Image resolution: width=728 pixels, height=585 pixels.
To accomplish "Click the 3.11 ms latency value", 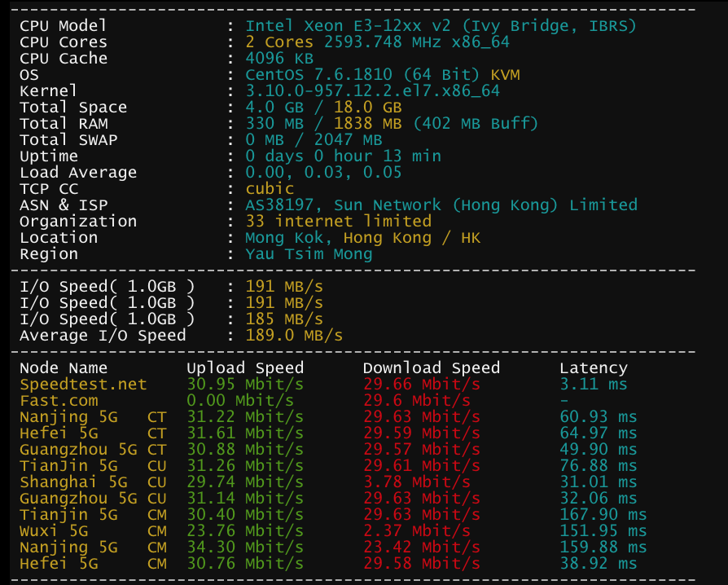I will [x=594, y=385].
